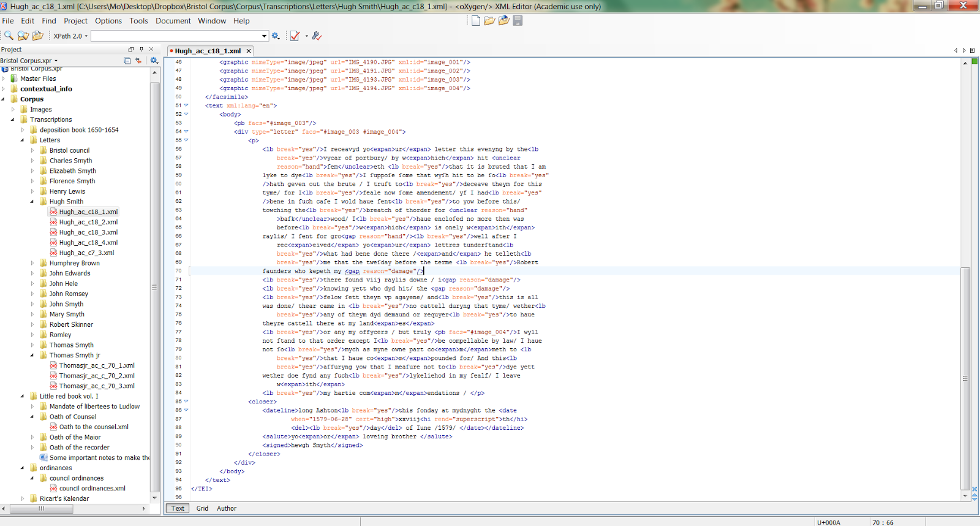Open the Project panel settings gear
Image resolution: width=980 pixels, height=526 pixels.
154,61
